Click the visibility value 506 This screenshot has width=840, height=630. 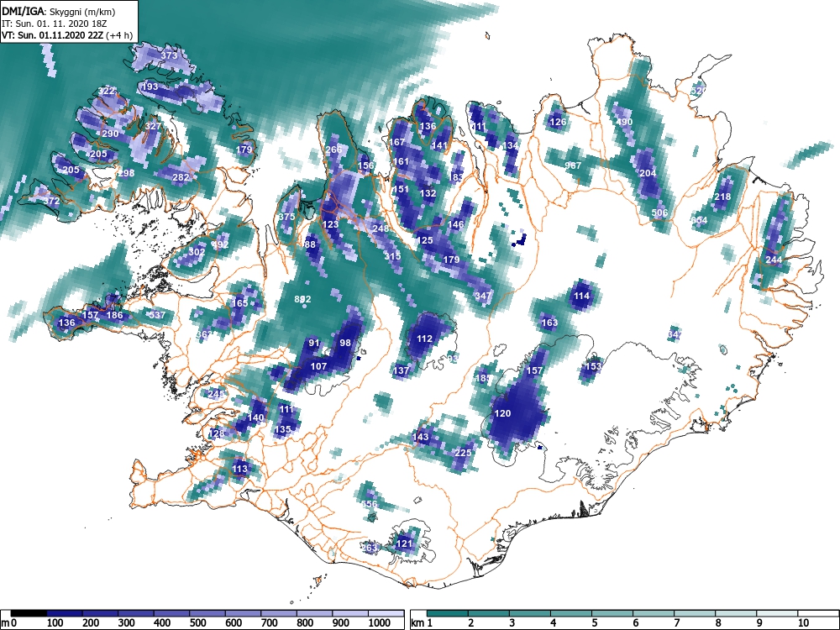click(659, 213)
